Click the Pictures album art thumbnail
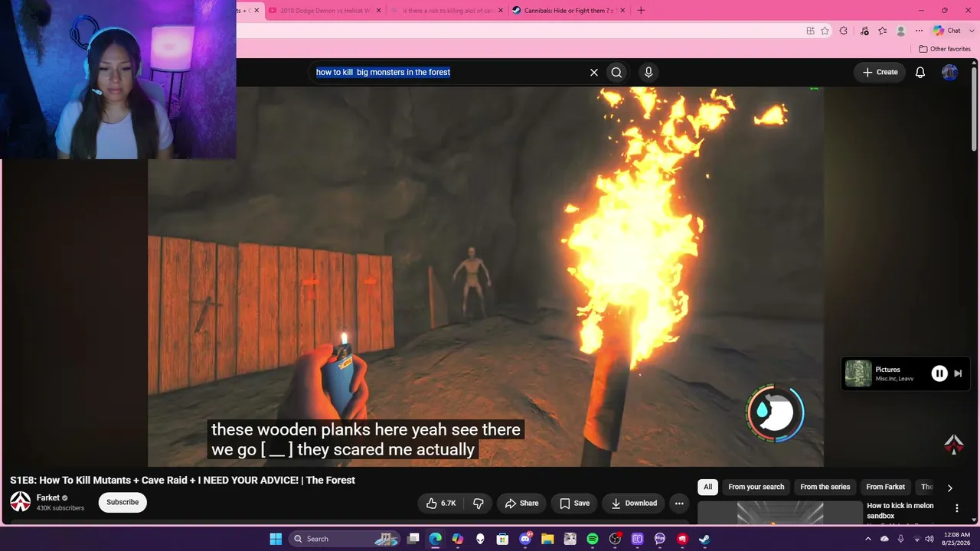 [858, 373]
